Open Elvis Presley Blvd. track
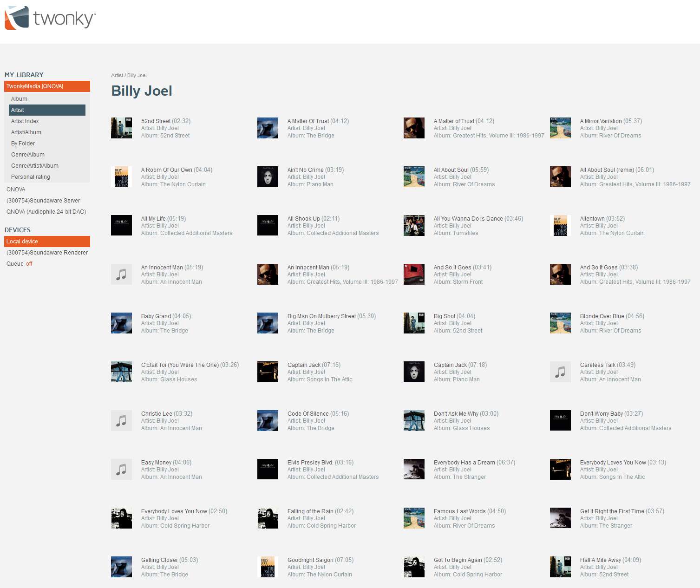Image resolution: width=700 pixels, height=588 pixels. point(310,463)
